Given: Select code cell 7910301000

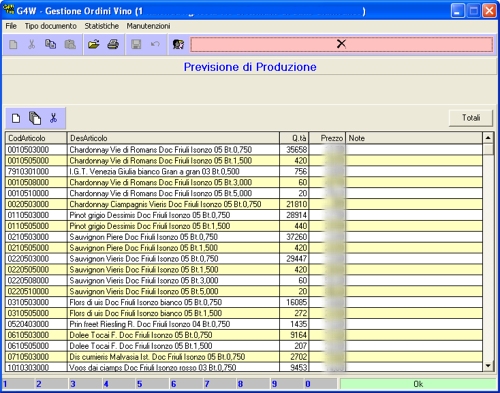Looking at the screenshot, I should 36,172.
